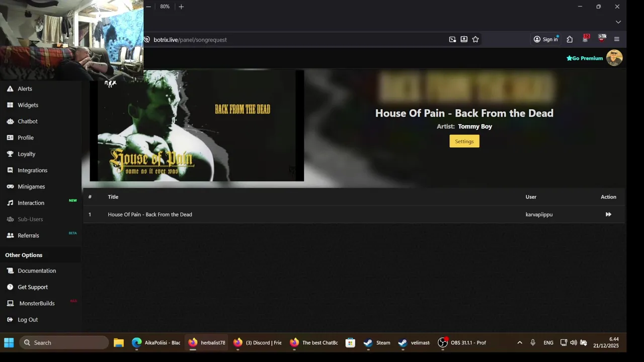Bookmark this page with the star icon
644x362 pixels.
(475, 39)
